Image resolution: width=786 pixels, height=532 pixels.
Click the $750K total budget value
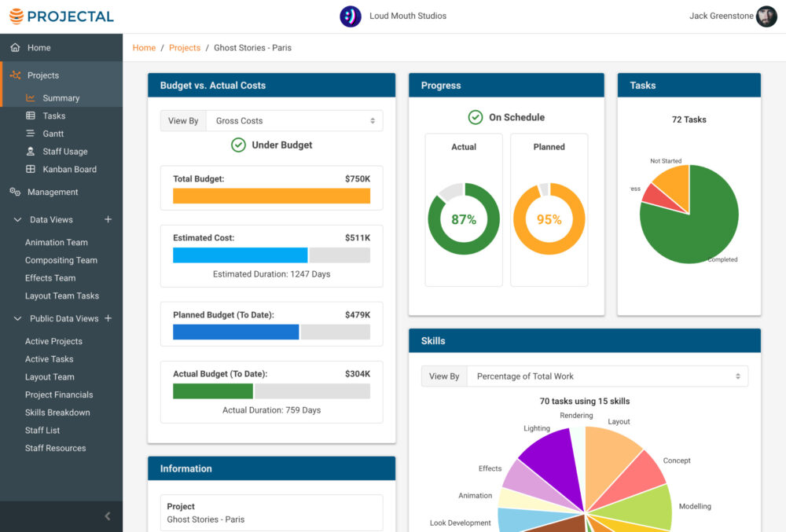[358, 179]
